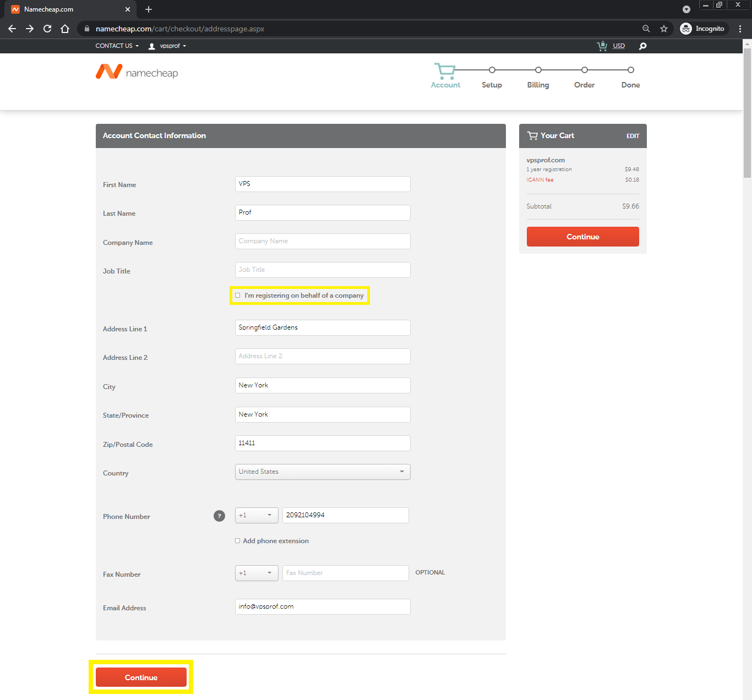Viewport: 752px width, 700px height.
Task: Click the user silhouette icon beside vpsprof
Action: tap(152, 46)
